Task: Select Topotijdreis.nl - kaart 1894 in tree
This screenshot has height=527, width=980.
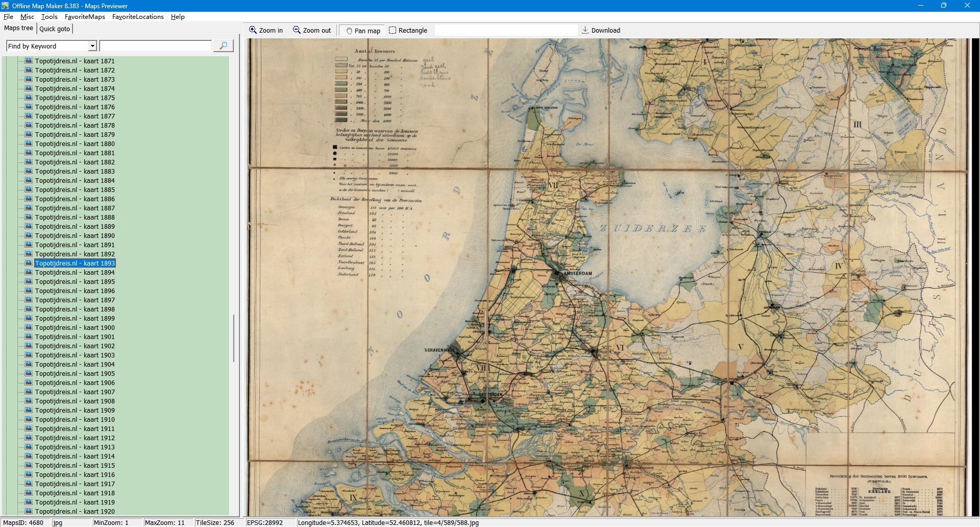Action: 75,273
